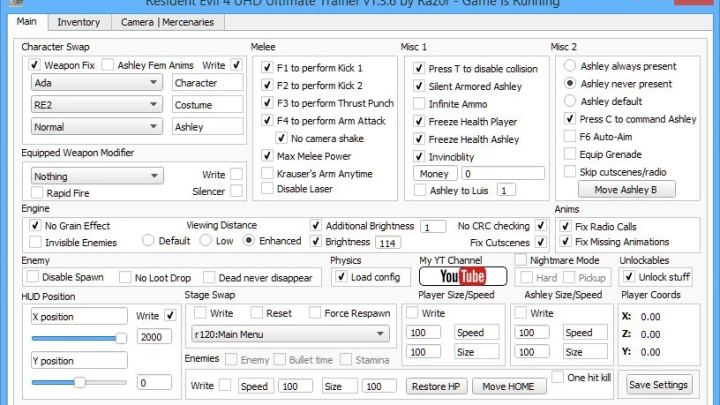Screen dimensions: 720x405
Task: Click Ashley Size value field
Action: coord(532,352)
